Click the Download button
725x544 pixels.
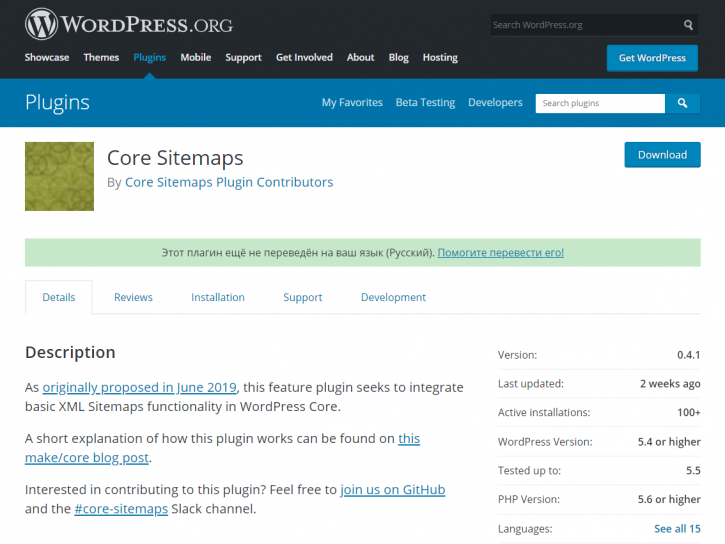tap(662, 155)
